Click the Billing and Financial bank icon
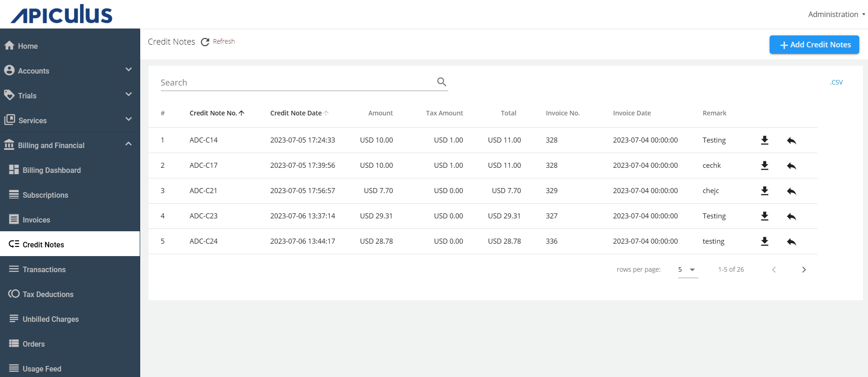This screenshot has height=377, width=868. (x=9, y=145)
